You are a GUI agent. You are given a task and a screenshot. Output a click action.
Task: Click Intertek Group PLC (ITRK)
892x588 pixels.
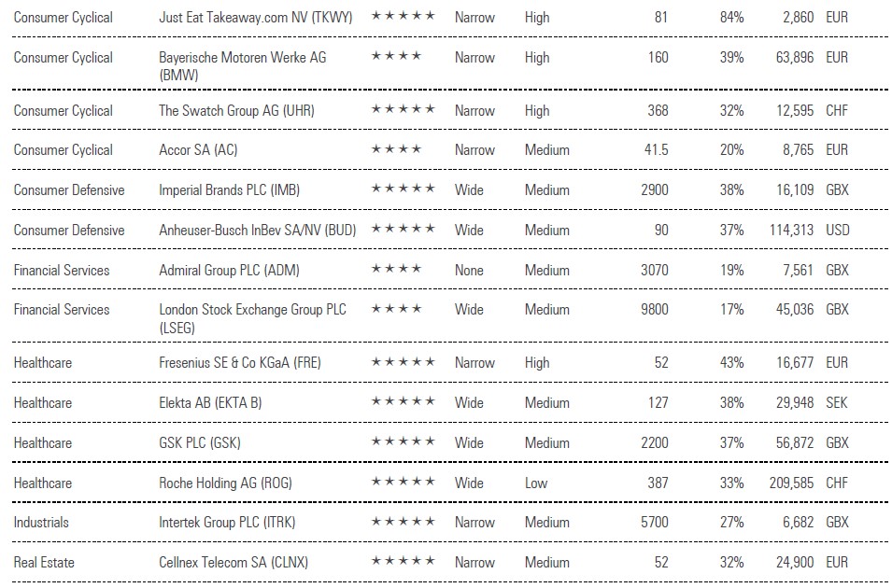(x=234, y=522)
